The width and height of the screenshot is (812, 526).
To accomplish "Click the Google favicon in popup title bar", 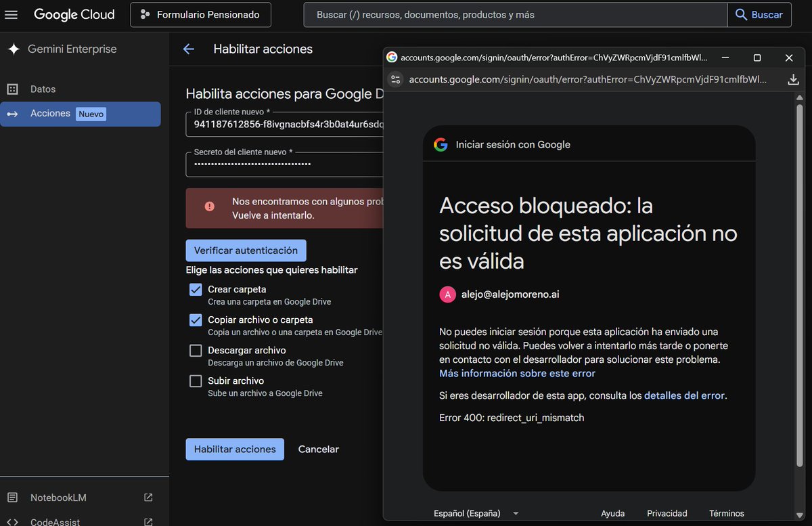I will [x=392, y=58].
